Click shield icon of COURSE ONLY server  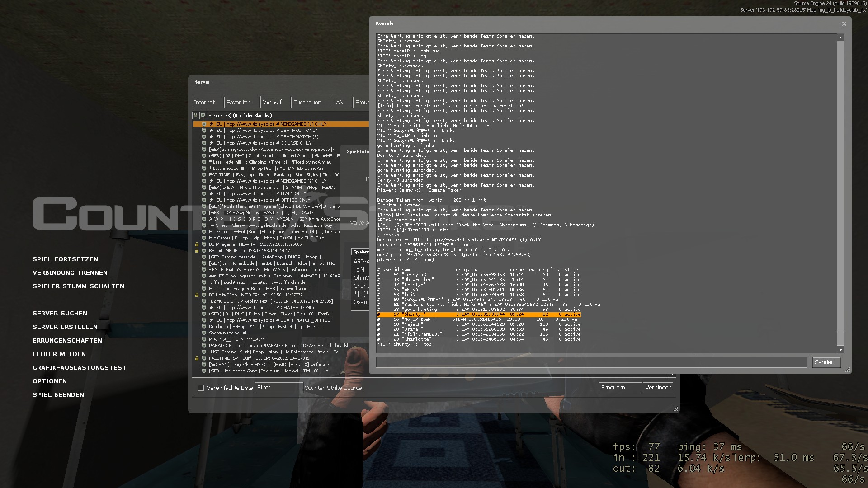coord(204,143)
